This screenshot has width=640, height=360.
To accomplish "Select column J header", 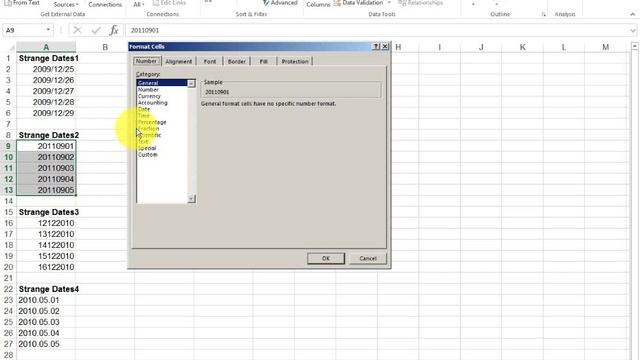I will [481, 47].
